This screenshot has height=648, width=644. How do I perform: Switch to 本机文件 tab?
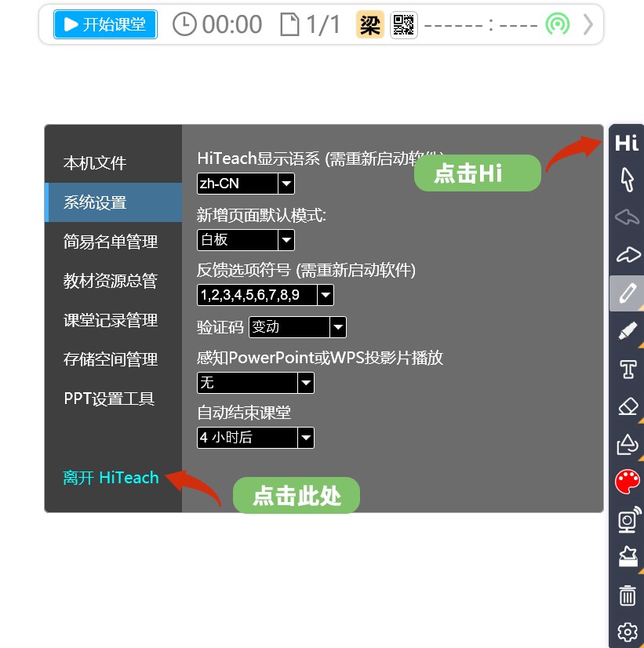tap(95, 164)
